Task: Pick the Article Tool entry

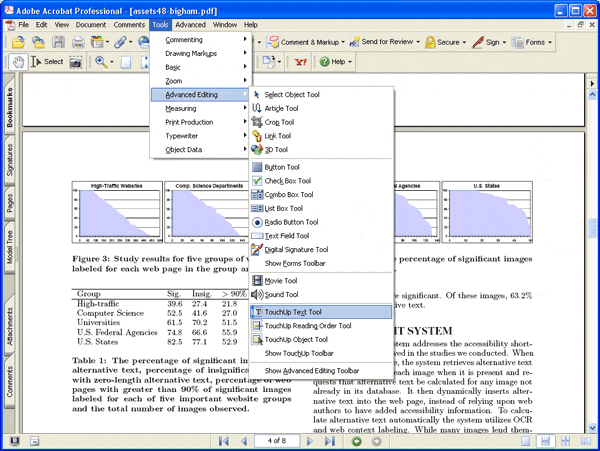Action: coord(321,108)
